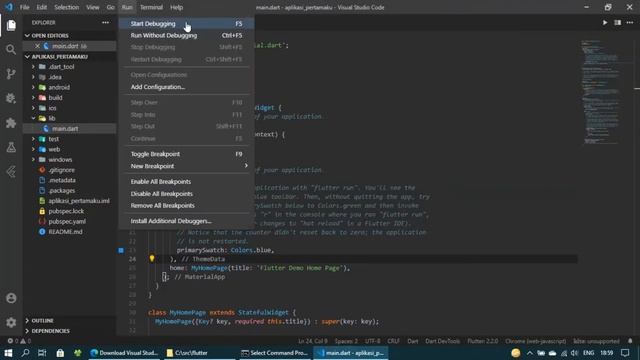Open the File menu
Viewport: 640px width, 360px height.
point(24,7)
